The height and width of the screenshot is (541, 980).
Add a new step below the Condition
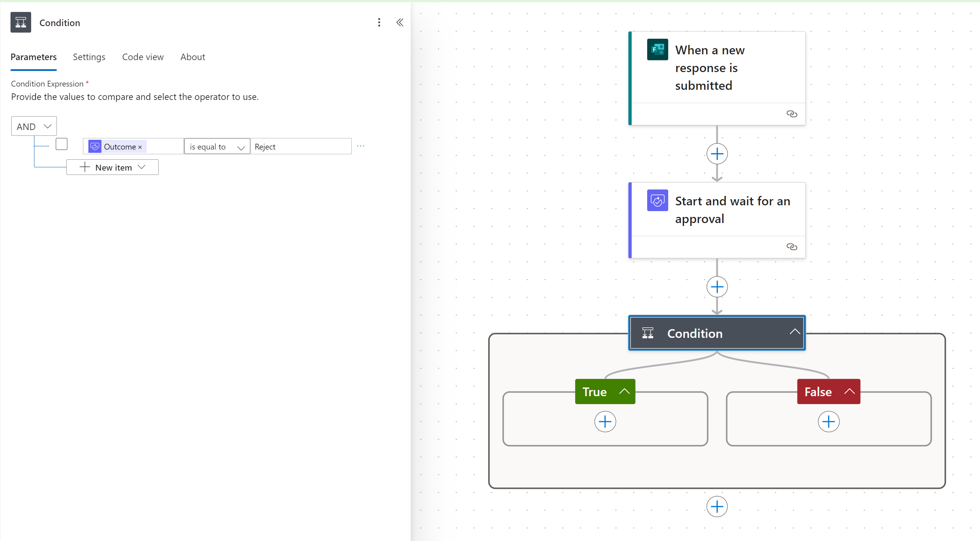pos(717,506)
